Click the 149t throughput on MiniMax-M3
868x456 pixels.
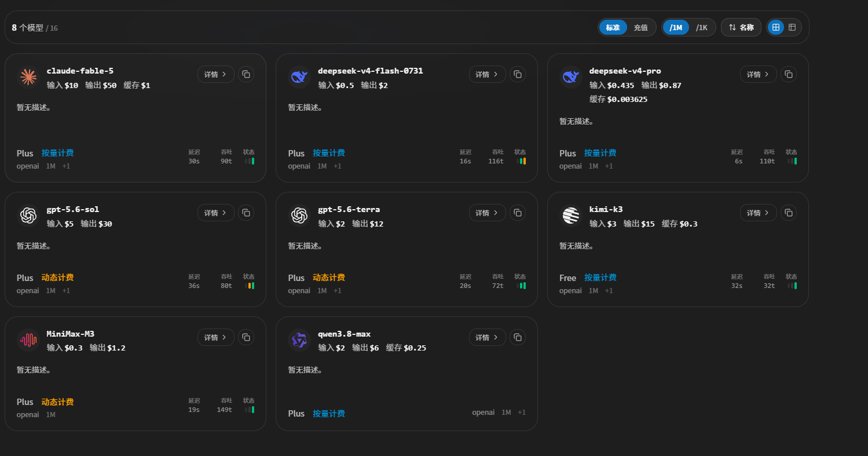coord(224,410)
